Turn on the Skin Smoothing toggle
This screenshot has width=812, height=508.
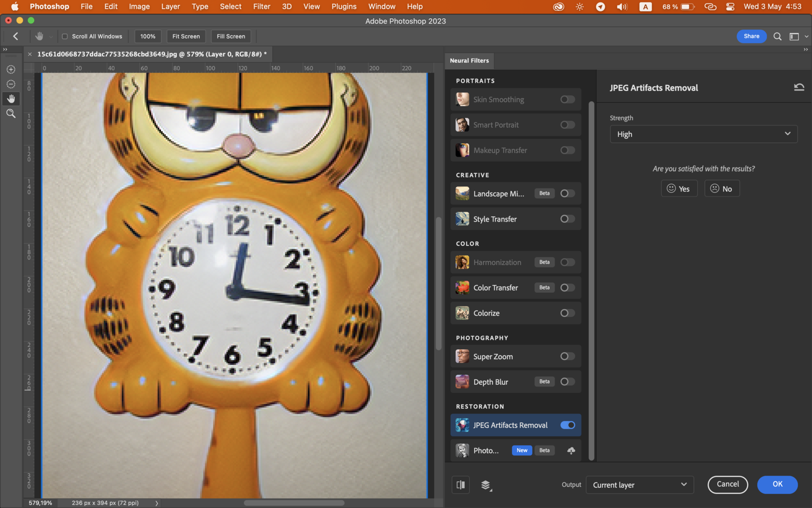(x=567, y=100)
